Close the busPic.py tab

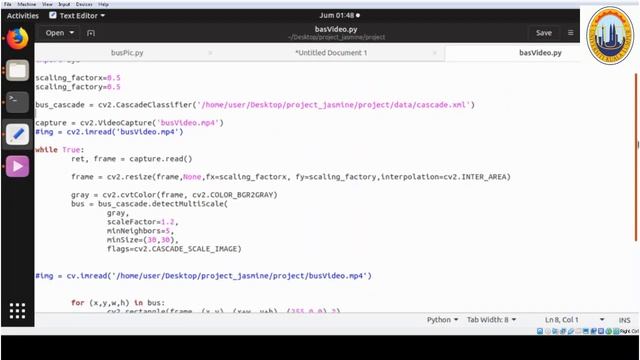[211, 53]
